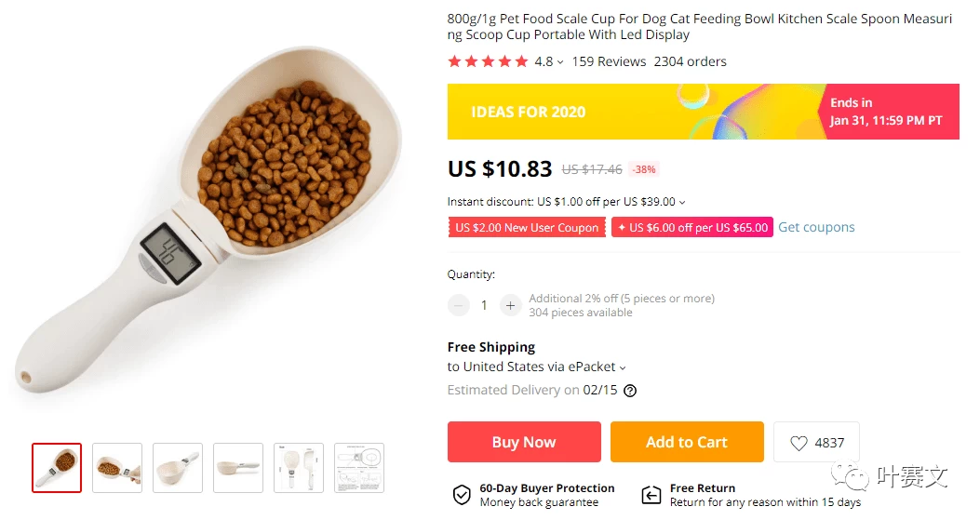Select the second product thumbnail image
Viewport: 980px width, 520px height.
117,468
